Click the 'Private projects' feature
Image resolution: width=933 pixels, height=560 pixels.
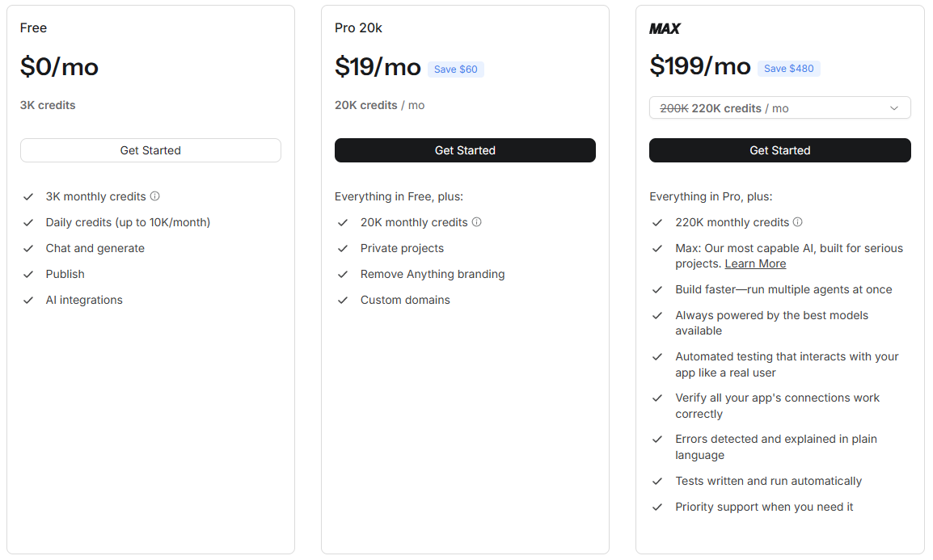402,248
